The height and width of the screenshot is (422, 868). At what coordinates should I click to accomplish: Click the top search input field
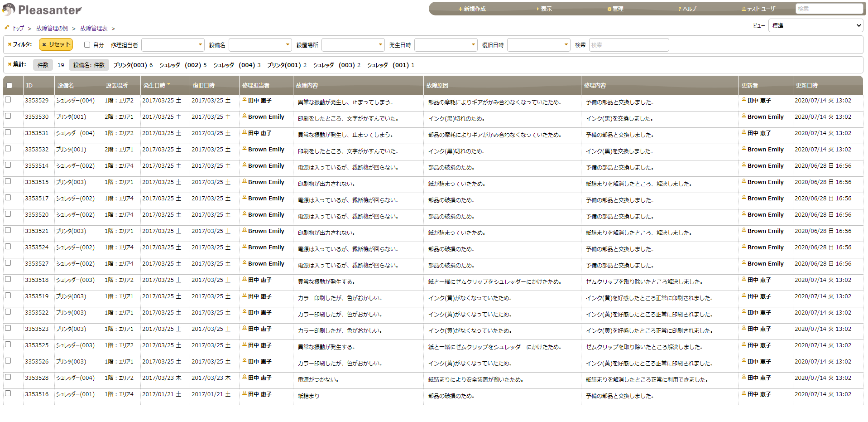click(829, 9)
